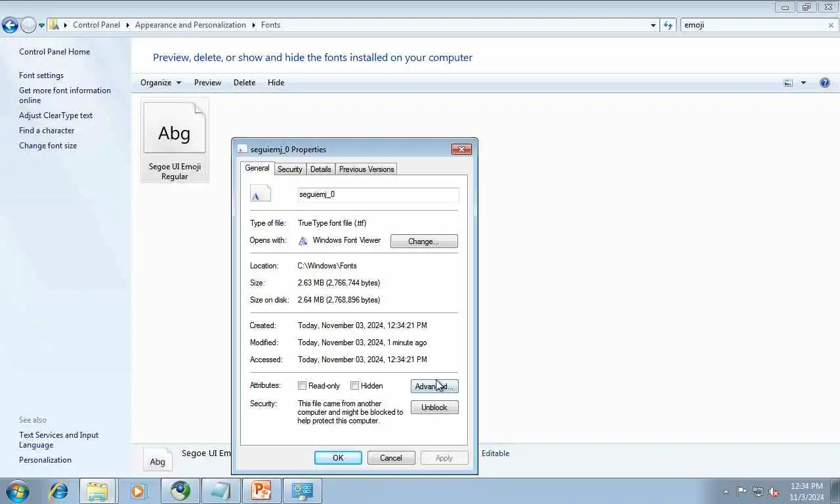Switch to the Previous Versions tab
The height and width of the screenshot is (504, 840).
click(366, 169)
